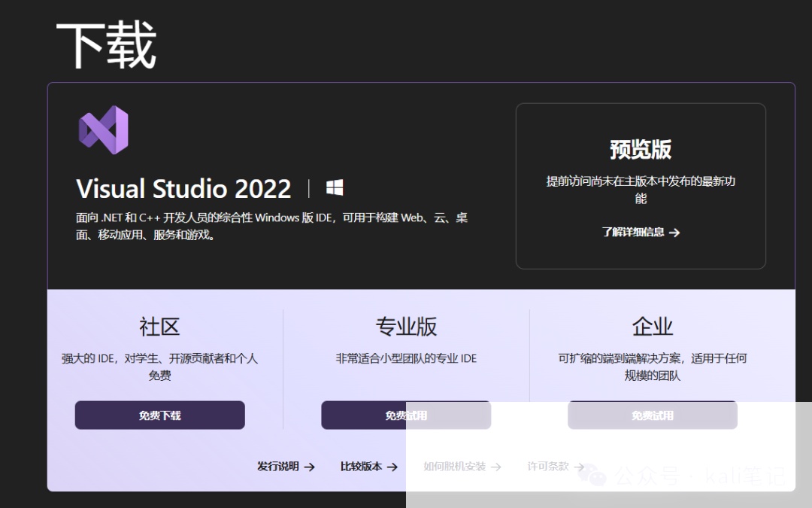
Task: Click description starting 强大的 IDE under 社区
Action: coord(159,367)
